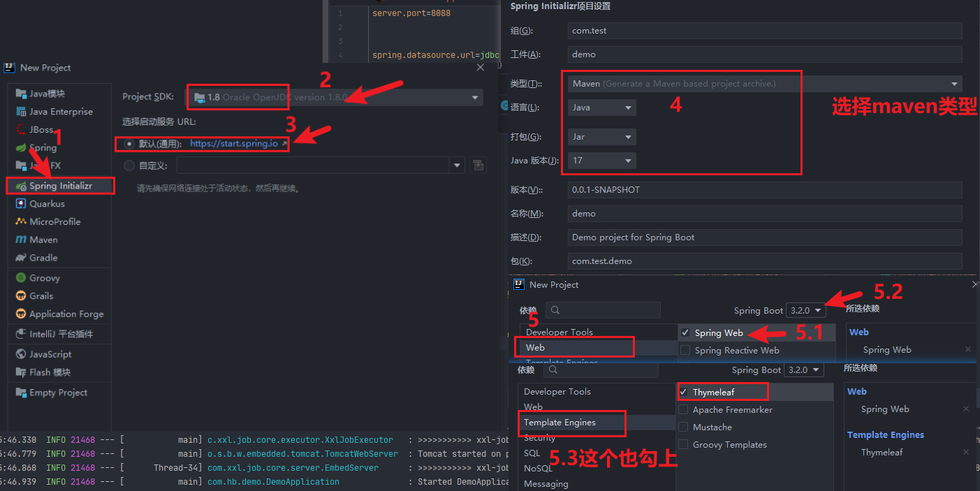
Task: Select the Messaging dependency category
Action: 546,484
